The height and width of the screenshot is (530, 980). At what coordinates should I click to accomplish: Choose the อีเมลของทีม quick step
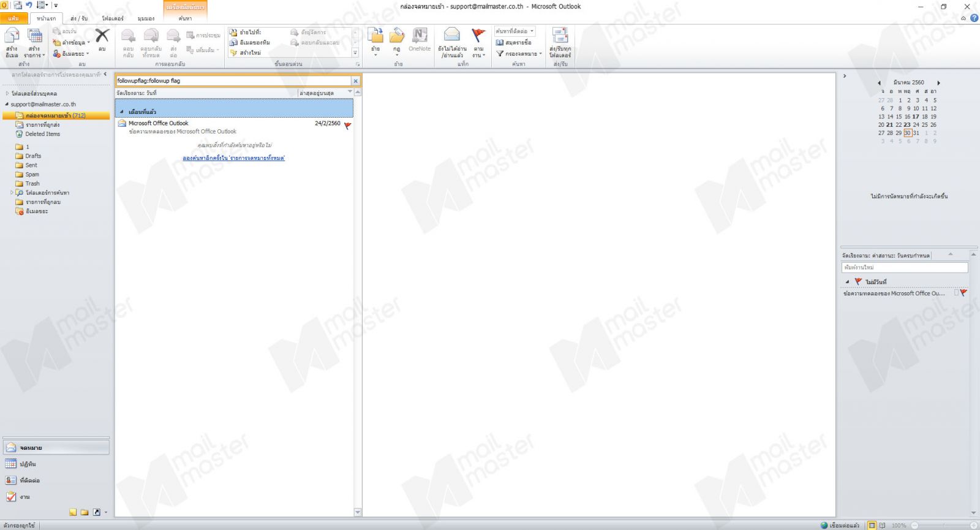(250, 42)
